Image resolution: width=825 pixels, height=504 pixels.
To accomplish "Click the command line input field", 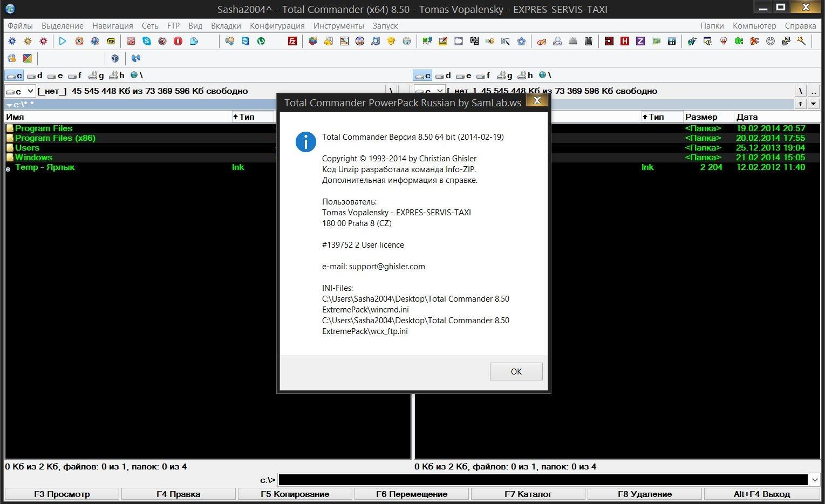I will pos(543,480).
